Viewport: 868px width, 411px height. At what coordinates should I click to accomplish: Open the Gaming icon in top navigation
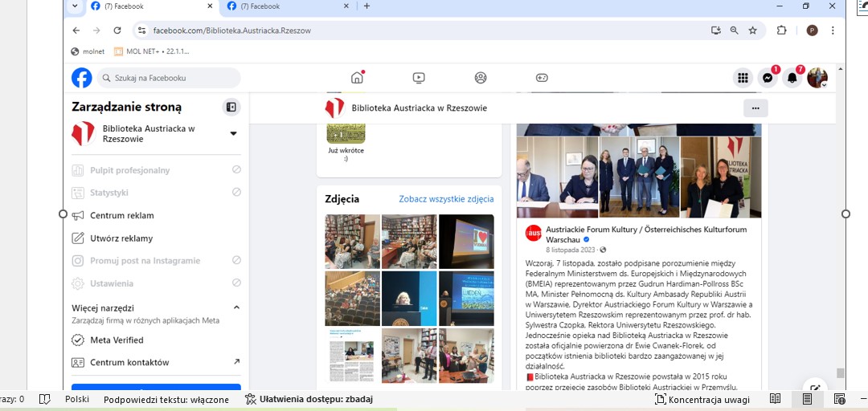[542, 78]
